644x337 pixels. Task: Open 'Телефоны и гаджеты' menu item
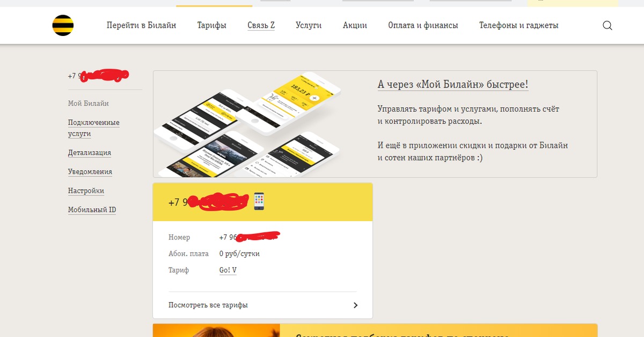click(518, 25)
